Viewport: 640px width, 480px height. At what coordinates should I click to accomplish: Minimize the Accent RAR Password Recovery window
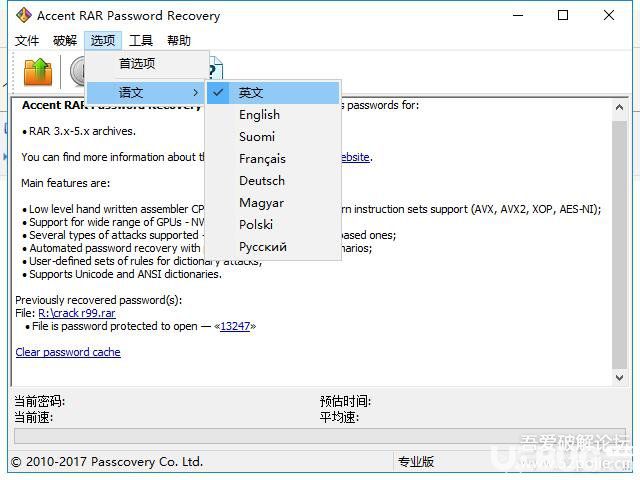point(518,16)
